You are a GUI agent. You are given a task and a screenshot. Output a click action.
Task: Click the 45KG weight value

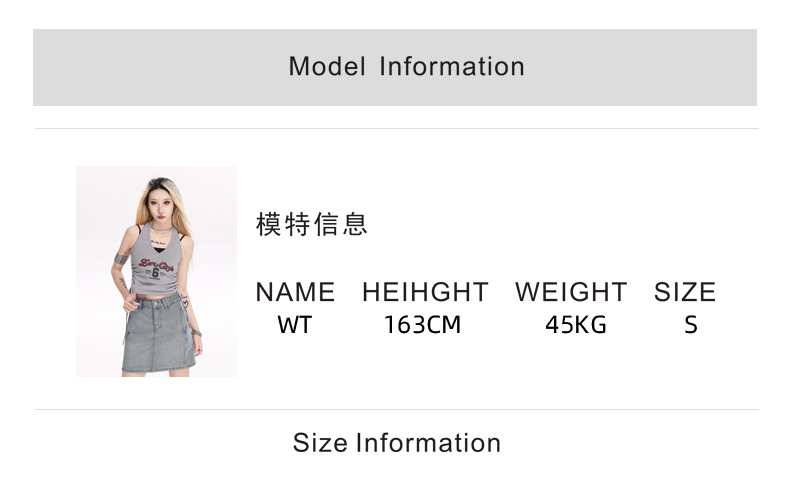pos(575,325)
